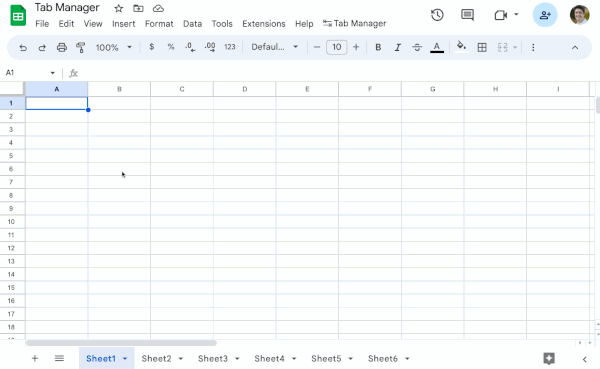Expand the merge cells dropdown arrow
Image resolution: width=600 pixels, height=369 pixels.
coord(515,47)
